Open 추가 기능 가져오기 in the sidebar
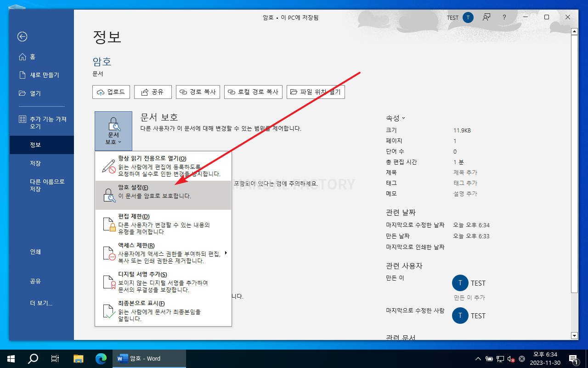This screenshot has height=368, width=588. point(41,123)
